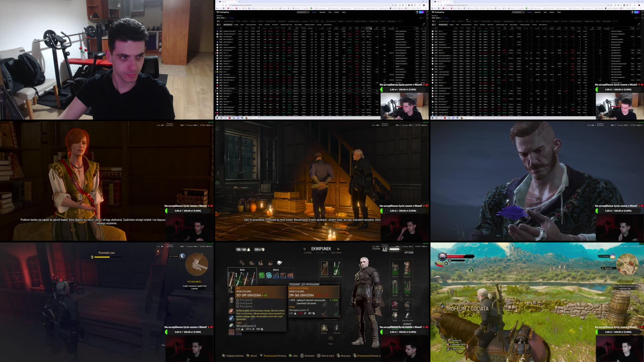Click Rękawice gloves equipment slot

407,269
